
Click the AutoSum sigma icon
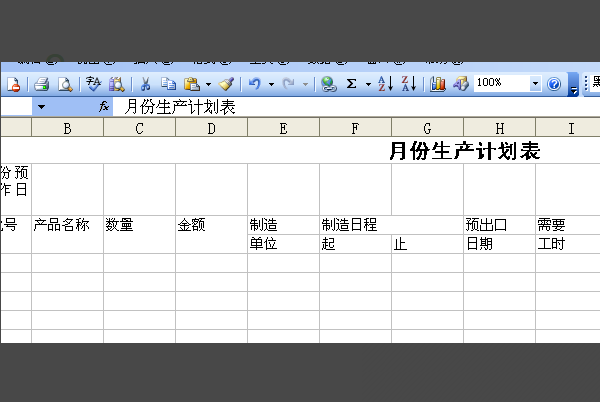coord(351,85)
